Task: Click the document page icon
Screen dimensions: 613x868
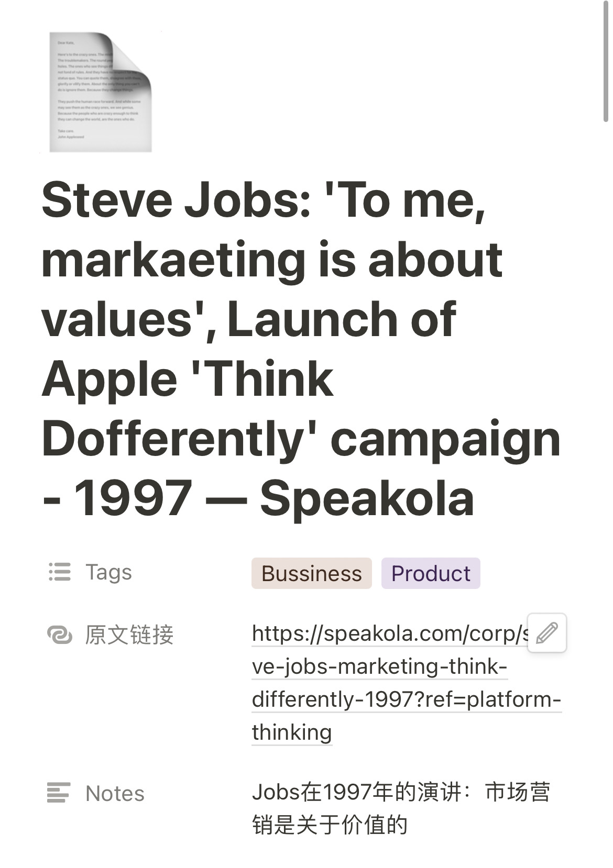Action: (100, 92)
